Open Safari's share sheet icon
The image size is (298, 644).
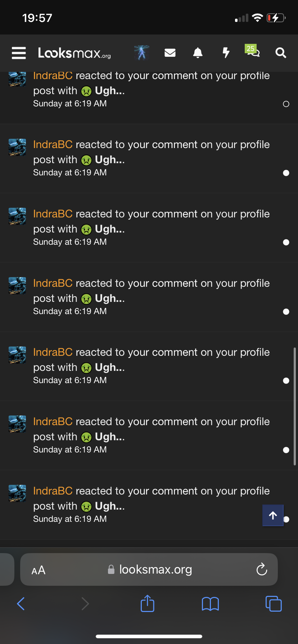pyautogui.click(x=148, y=603)
